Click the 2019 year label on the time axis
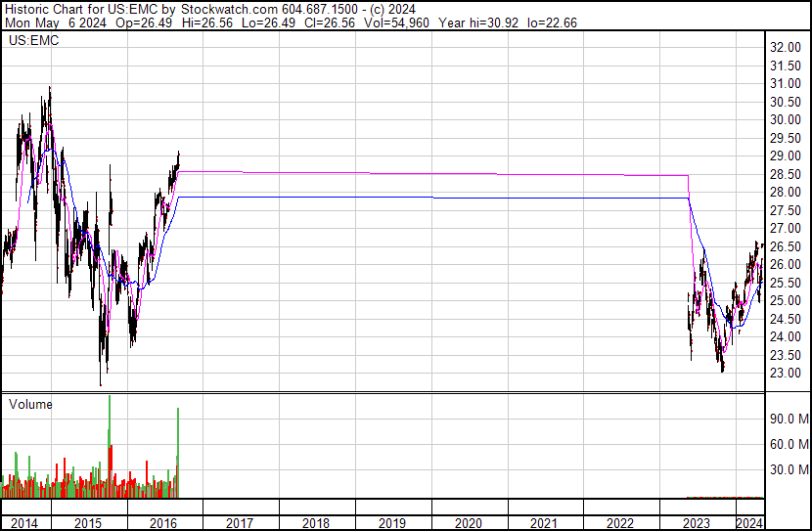Image resolution: width=812 pixels, height=531 pixels. click(391, 523)
